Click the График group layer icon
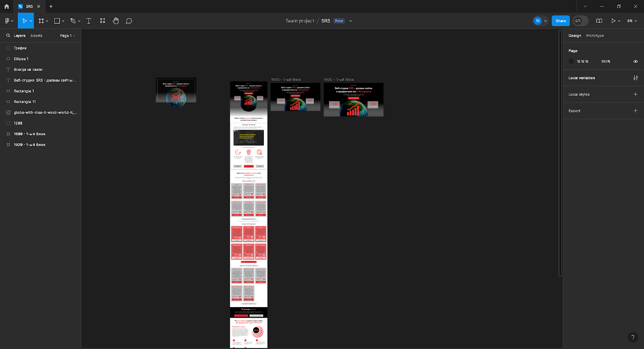 pos(8,48)
